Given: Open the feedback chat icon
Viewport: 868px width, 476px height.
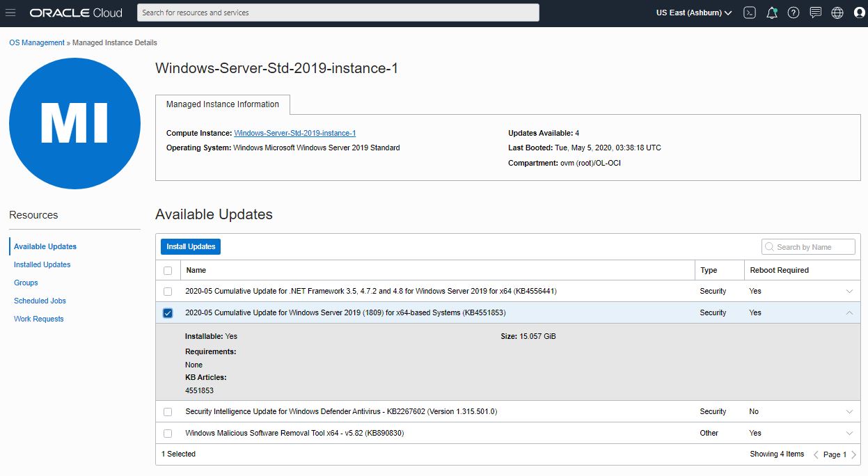Looking at the screenshot, I should tap(814, 12).
